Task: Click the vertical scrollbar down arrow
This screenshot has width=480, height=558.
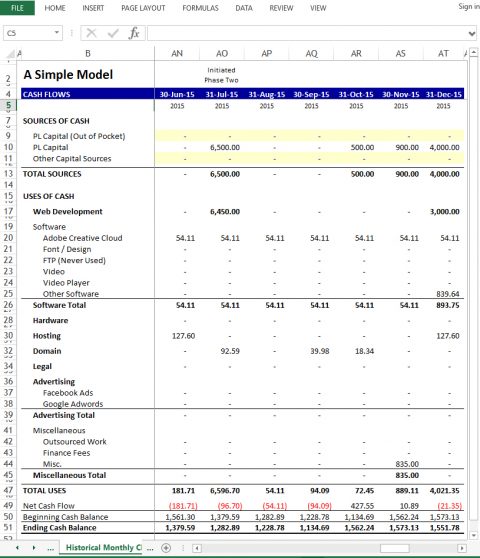Action: [473, 535]
